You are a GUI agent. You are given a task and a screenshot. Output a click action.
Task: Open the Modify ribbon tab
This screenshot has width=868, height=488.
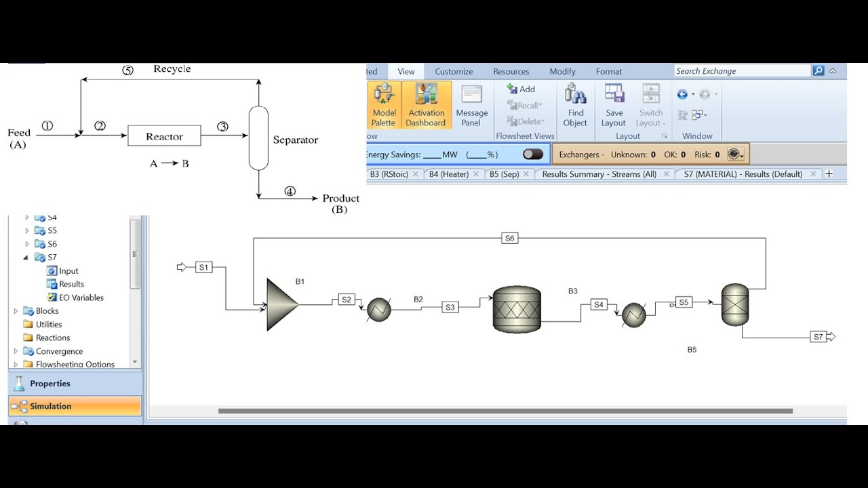[562, 71]
